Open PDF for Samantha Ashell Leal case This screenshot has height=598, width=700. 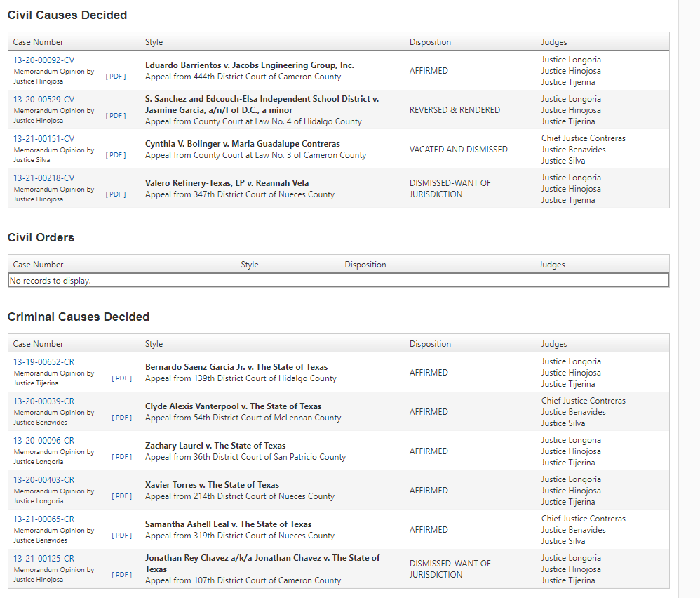pos(121,536)
